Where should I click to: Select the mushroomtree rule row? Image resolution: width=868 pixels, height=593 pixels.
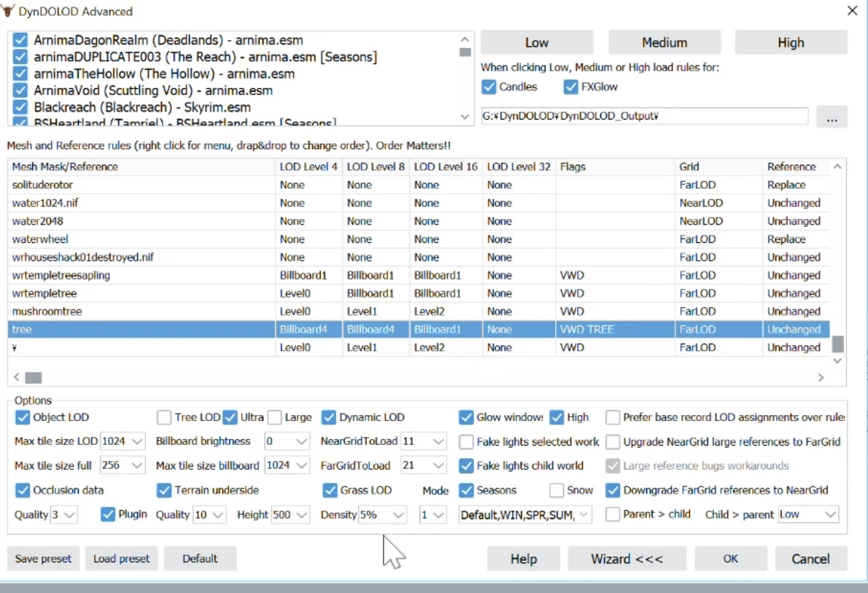pyautogui.click(x=419, y=311)
